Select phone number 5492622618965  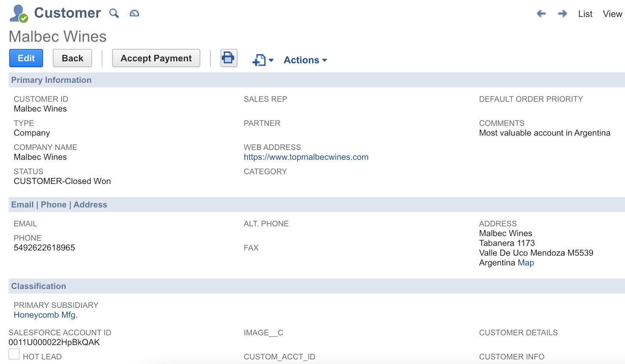(x=44, y=248)
